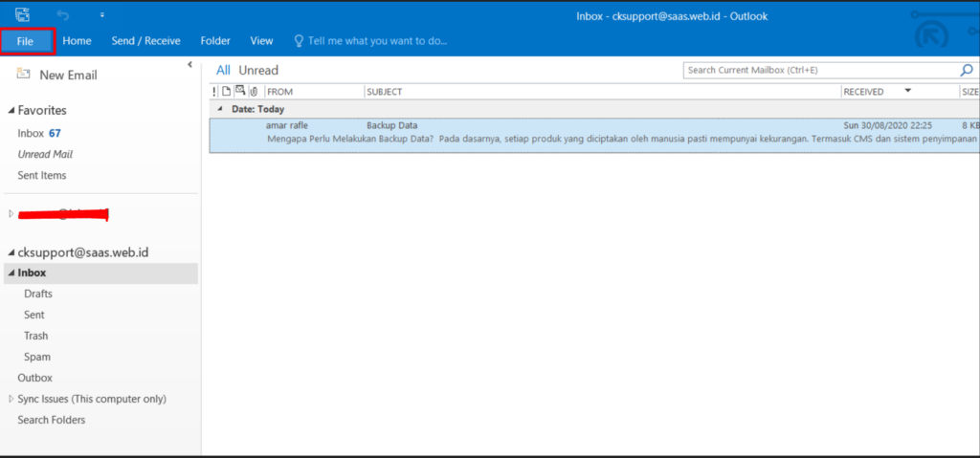Sort by Importance exclamation column icon
Viewport: 980px width, 458px height.
[x=214, y=92]
